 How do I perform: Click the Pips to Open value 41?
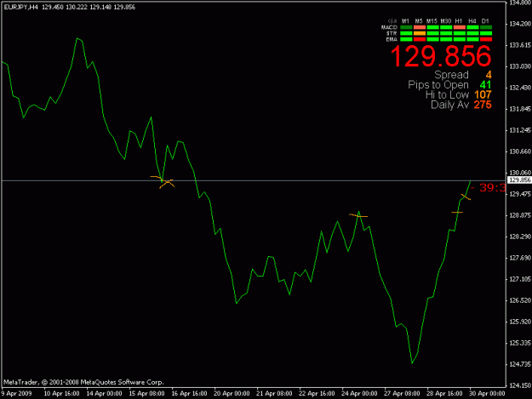(485, 85)
